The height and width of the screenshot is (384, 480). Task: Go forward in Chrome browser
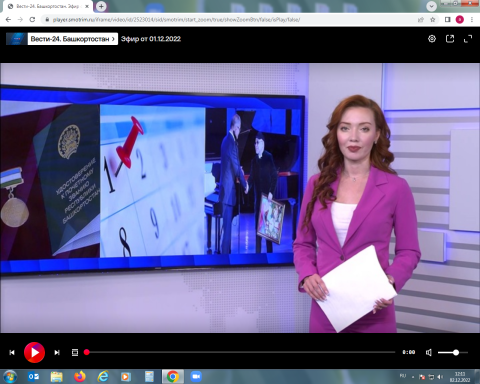(x=20, y=20)
